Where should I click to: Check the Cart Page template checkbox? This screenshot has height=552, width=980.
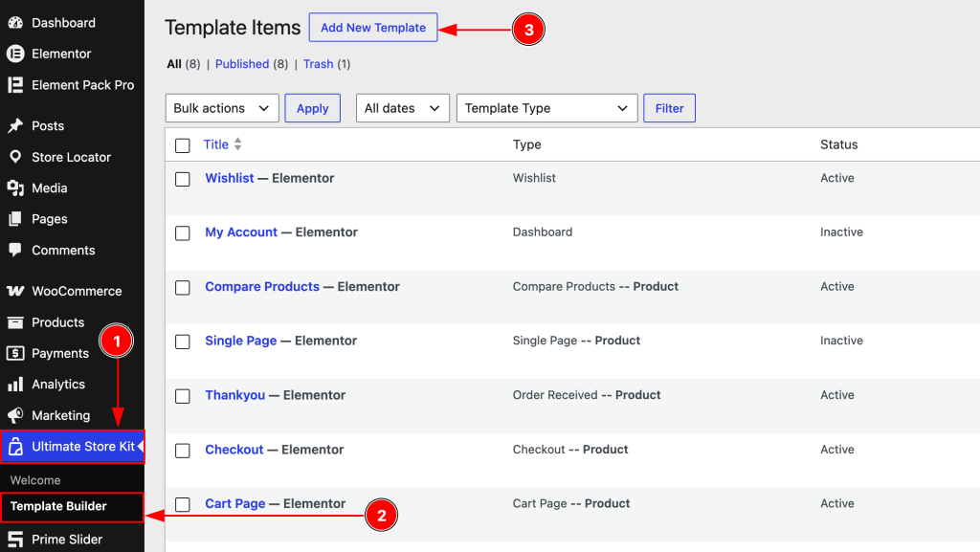point(183,504)
